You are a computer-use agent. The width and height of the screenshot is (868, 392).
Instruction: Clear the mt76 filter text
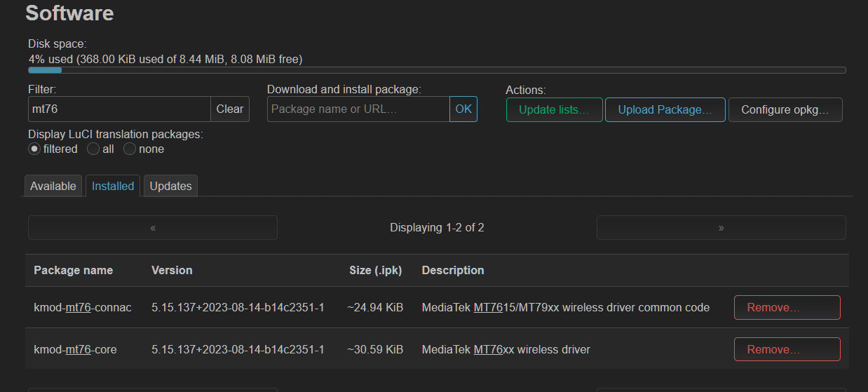(x=230, y=109)
